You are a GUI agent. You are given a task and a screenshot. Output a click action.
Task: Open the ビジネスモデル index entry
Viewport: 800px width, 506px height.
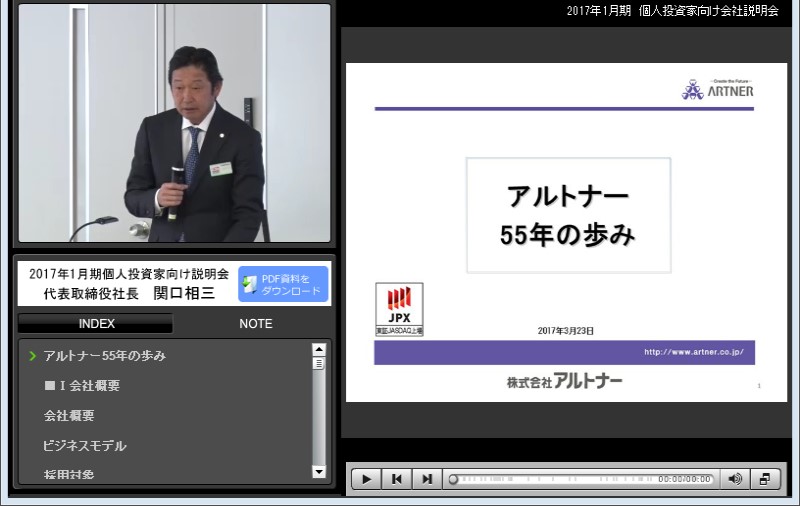pos(85,446)
